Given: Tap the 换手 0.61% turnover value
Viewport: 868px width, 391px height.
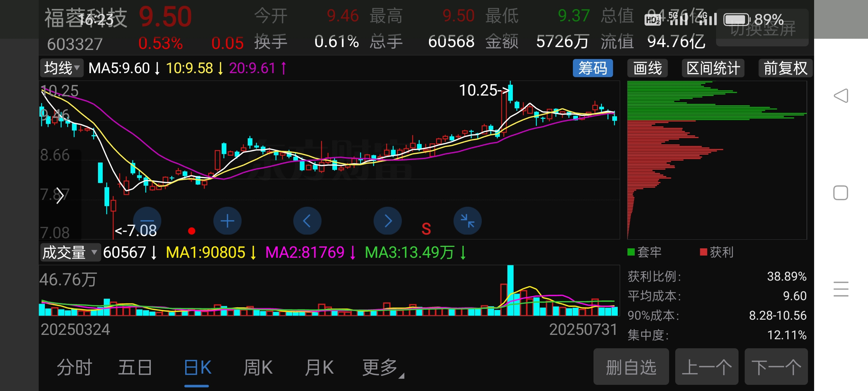Looking at the screenshot, I should click(336, 42).
